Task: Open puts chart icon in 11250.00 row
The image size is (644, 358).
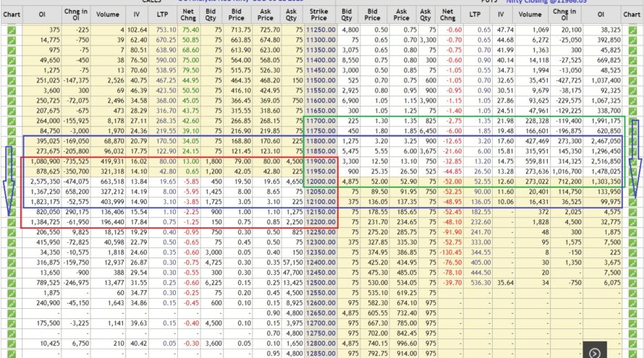Action: click(632, 30)
